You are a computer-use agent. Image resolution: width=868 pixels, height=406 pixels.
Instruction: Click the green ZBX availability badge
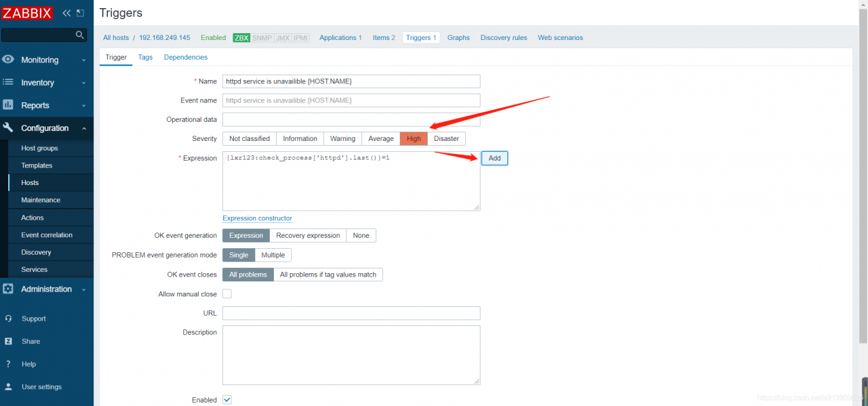point(241,38)
